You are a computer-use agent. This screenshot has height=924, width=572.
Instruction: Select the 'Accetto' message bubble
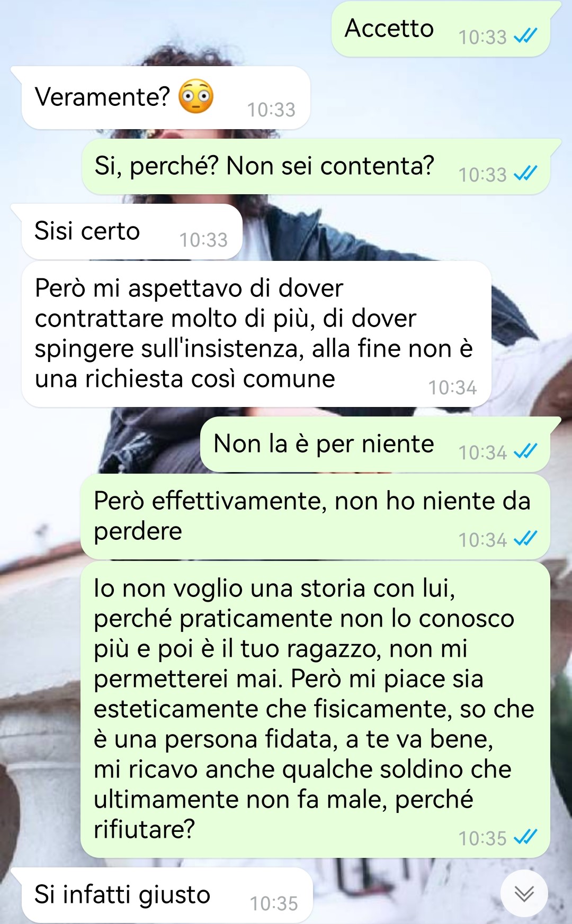tap(441, 29)
